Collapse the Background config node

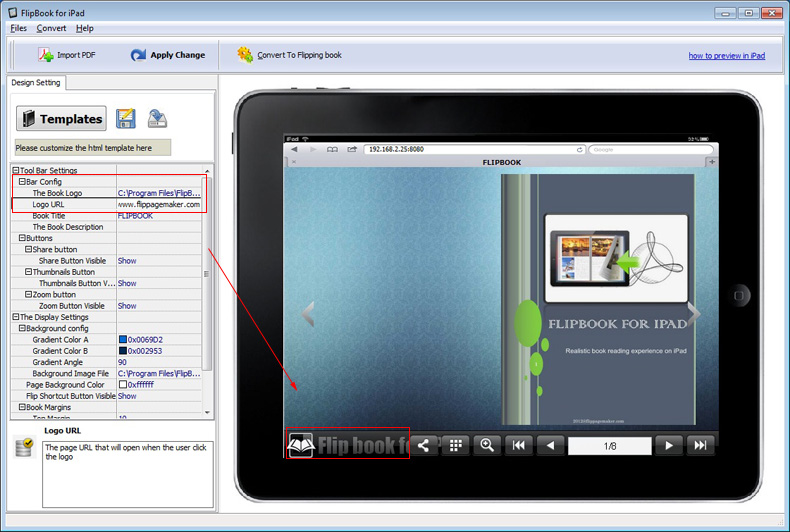click(22, 328)
